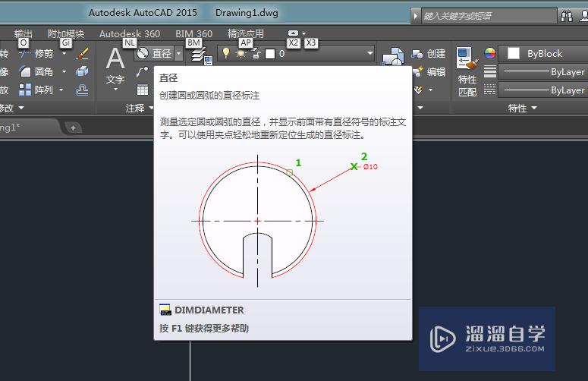Click the Erase tool icon
Screen dimensions: 588x381
tap(82, 54)
